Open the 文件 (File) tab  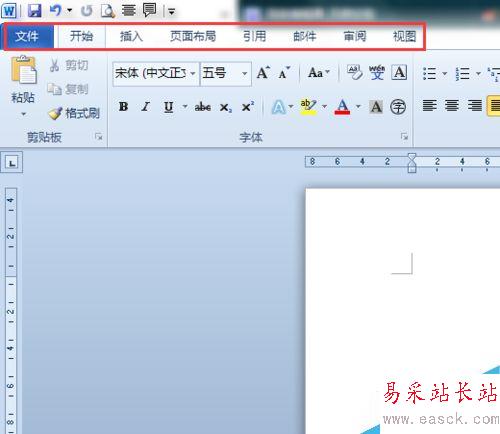click(27, 36)
